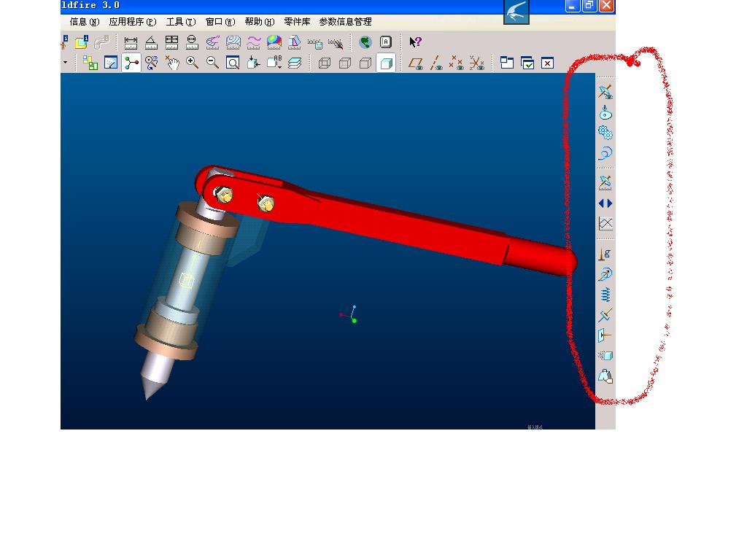Switch to no hidden display
The width and height of the screenshot is (747, 560).
click(x=365, y=63)
